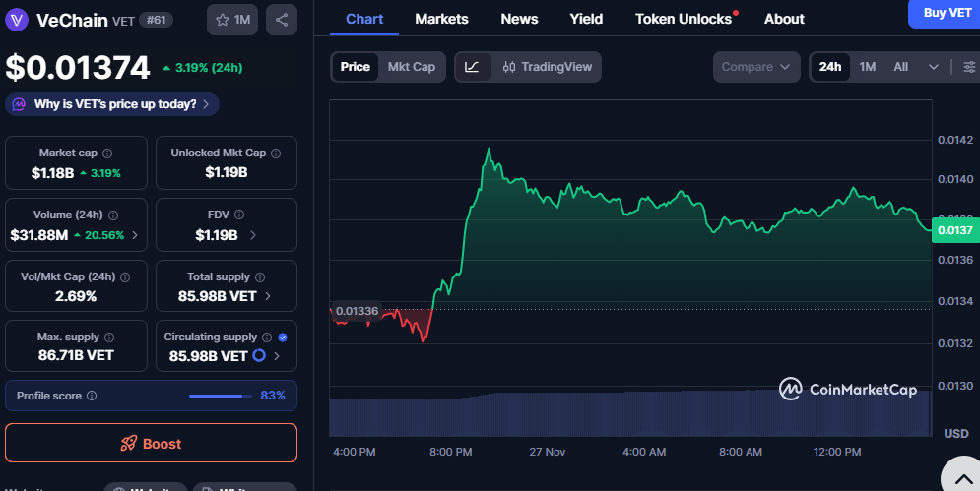Click the share icon button
The width and height of the screenshot is (980, 491).
(x=282, y=20)
